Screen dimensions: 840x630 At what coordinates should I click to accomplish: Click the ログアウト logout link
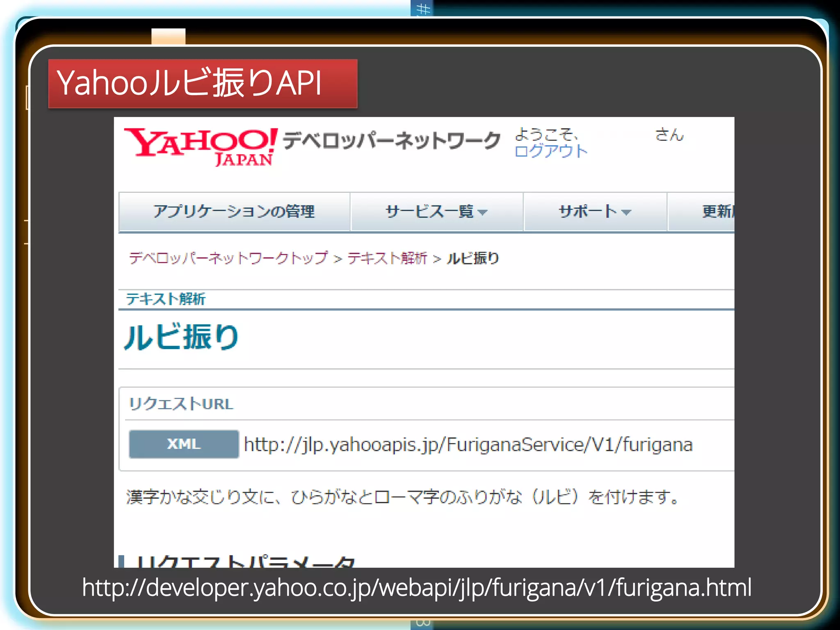551,151
